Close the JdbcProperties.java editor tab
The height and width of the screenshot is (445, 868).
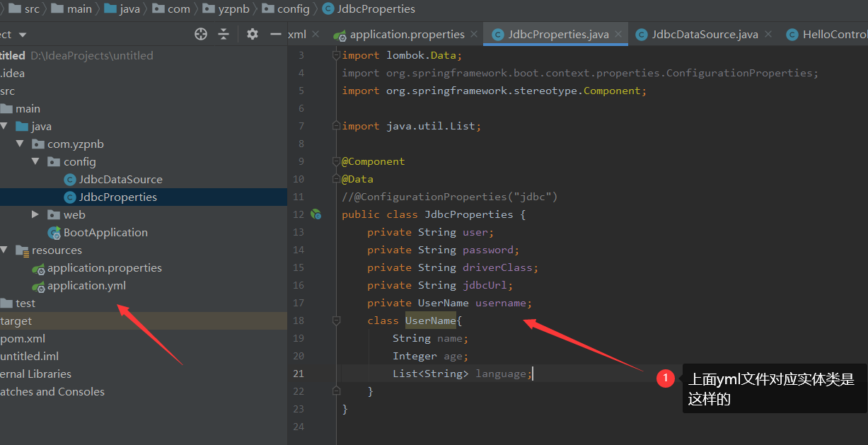click(x=618, y=34)
